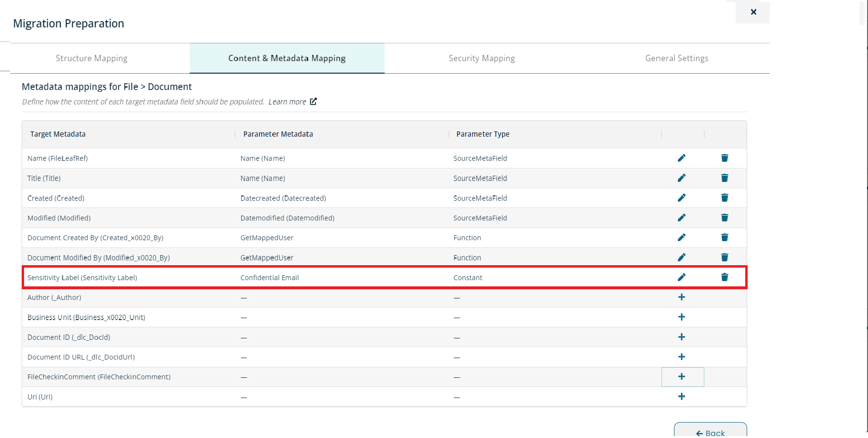The width and height of the screenshot is (868, 438).
Task: Select the General Settings tab
Action: point(676,58)
